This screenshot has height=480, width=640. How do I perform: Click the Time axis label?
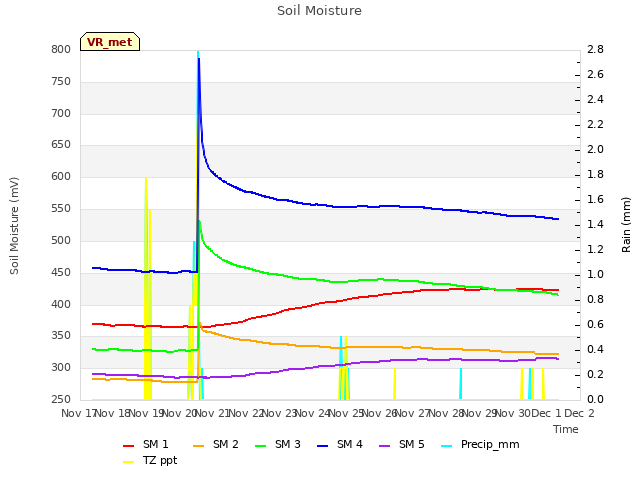pos(566,429)
